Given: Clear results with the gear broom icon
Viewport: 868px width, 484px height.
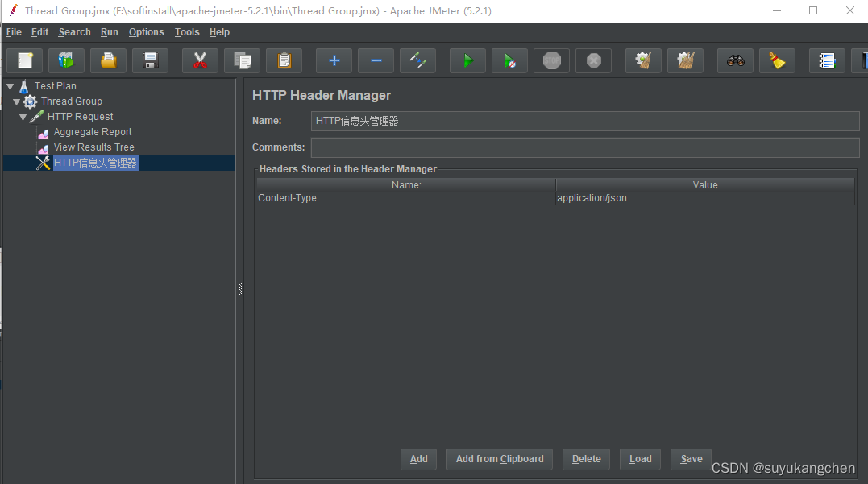Looking at the screenshot, I should click(x=643, y=61).
